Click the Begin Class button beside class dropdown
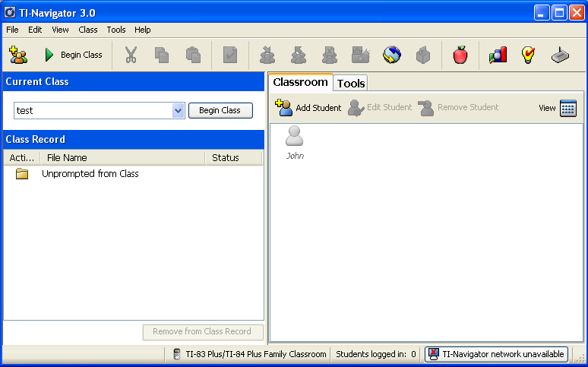This screenshot has height=367, width=588. coord(220,111)
